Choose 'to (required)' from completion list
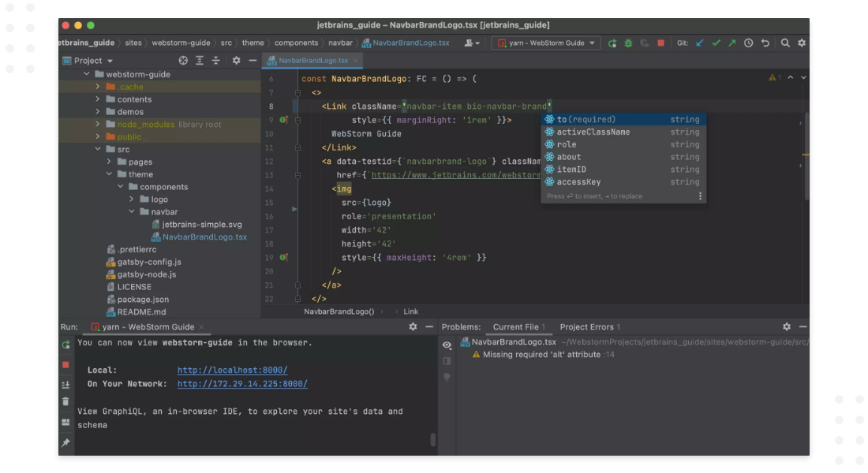Image resolution: width=868 pixels, height=473 pixels. pos(623,120)
